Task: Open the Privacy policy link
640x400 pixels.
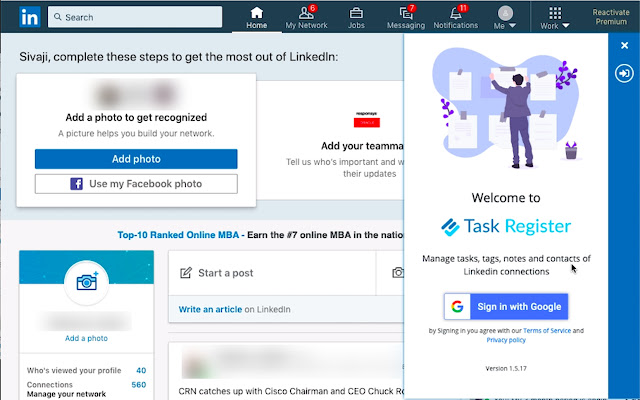Action: (506, 340)
